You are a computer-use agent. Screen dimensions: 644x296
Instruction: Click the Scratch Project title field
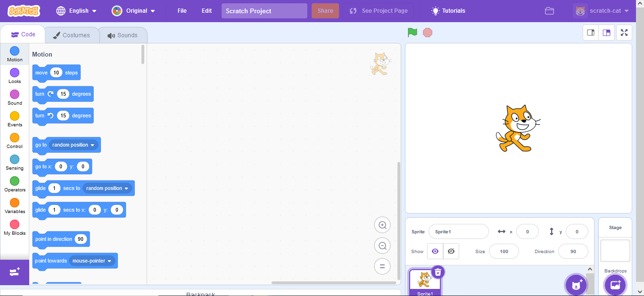tap(264, 11)
